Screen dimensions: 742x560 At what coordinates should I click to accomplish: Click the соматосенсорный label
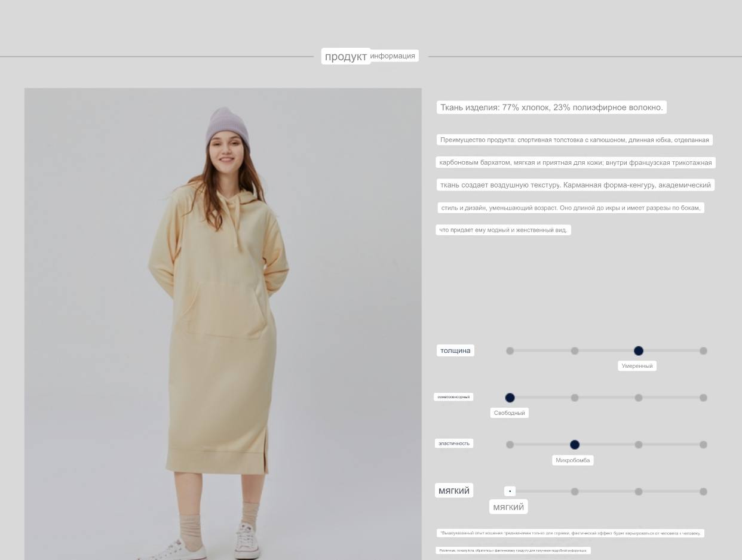coord(453,397)
